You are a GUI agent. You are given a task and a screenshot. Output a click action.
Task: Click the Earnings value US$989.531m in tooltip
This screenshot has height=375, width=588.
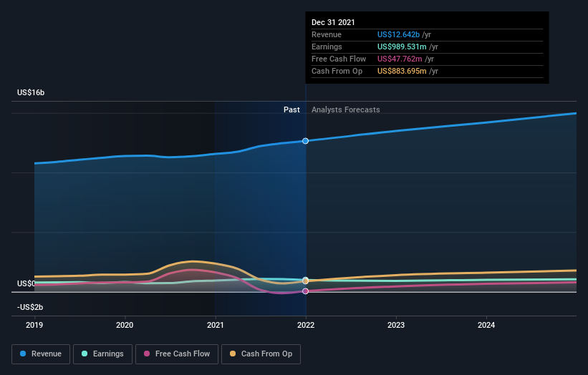point(402,47)
